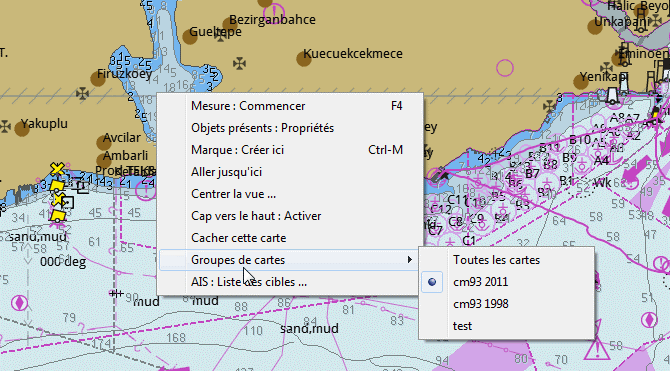
Task: Click the cross symbol below Bezirganbahce
Action: point(239,64)
